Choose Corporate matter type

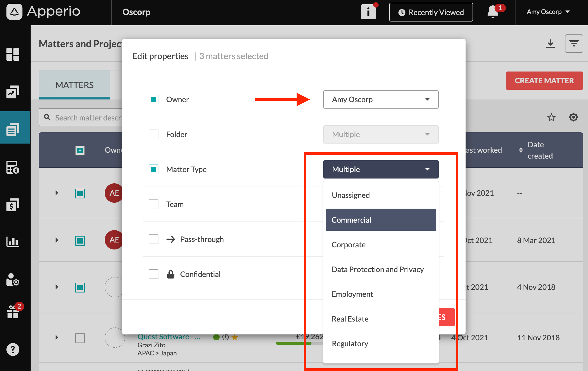tap(381, 245)
